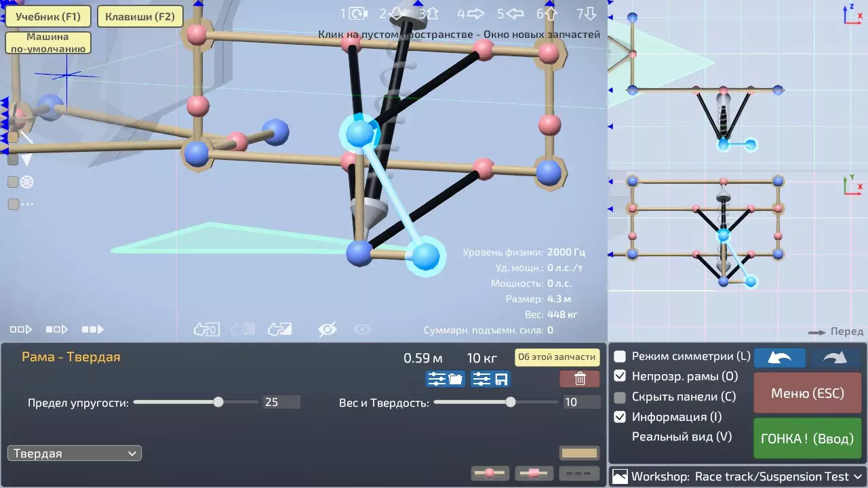
Task: Choose the dashed line style
Action: click(580, 473)
